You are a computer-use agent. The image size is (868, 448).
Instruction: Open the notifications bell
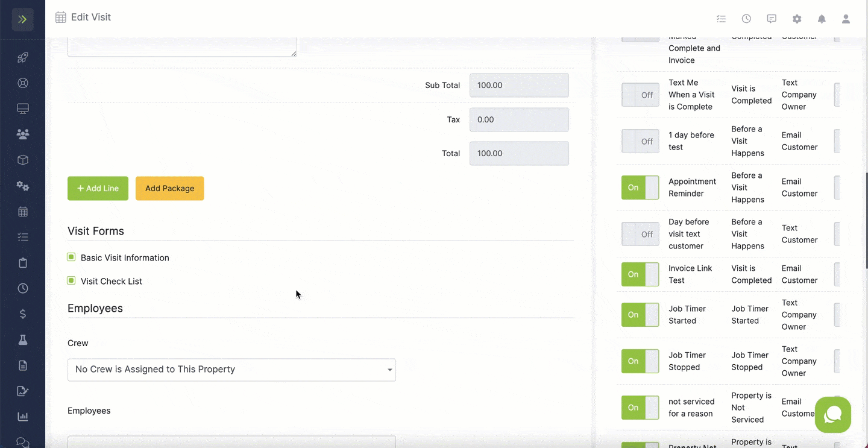822,19
